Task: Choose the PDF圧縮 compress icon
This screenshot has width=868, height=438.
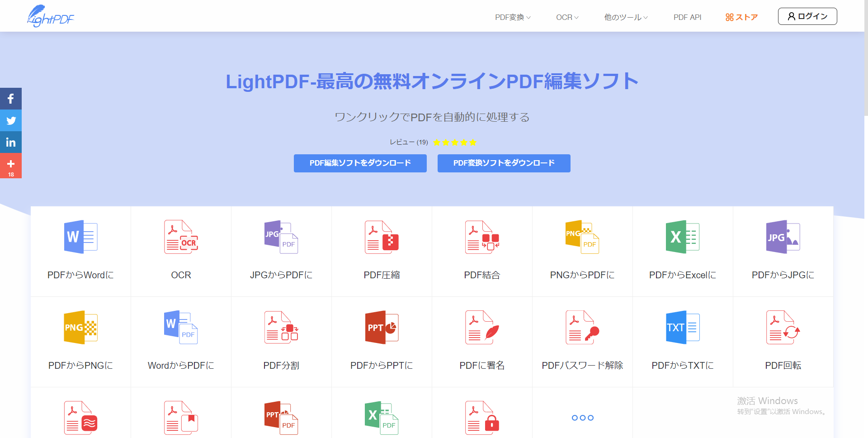Action: (382, 237)
